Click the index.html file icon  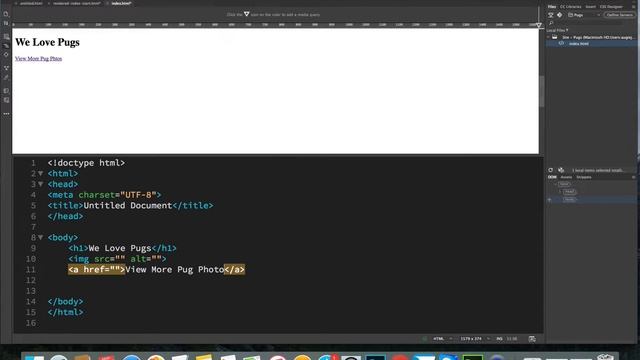click(561, 43)
